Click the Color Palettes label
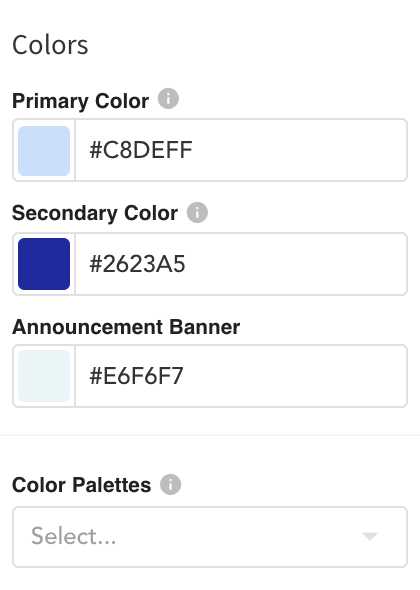 coord(82,485)
